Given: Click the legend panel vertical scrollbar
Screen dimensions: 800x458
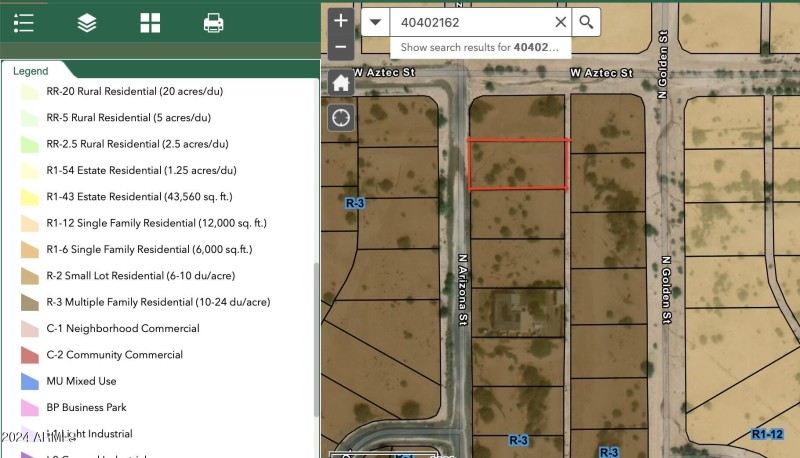Looking at the screenshot, I should [315, 340].
